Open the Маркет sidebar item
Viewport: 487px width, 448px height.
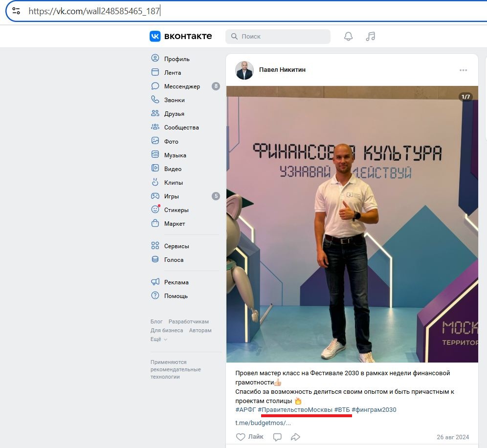(175, 224)
